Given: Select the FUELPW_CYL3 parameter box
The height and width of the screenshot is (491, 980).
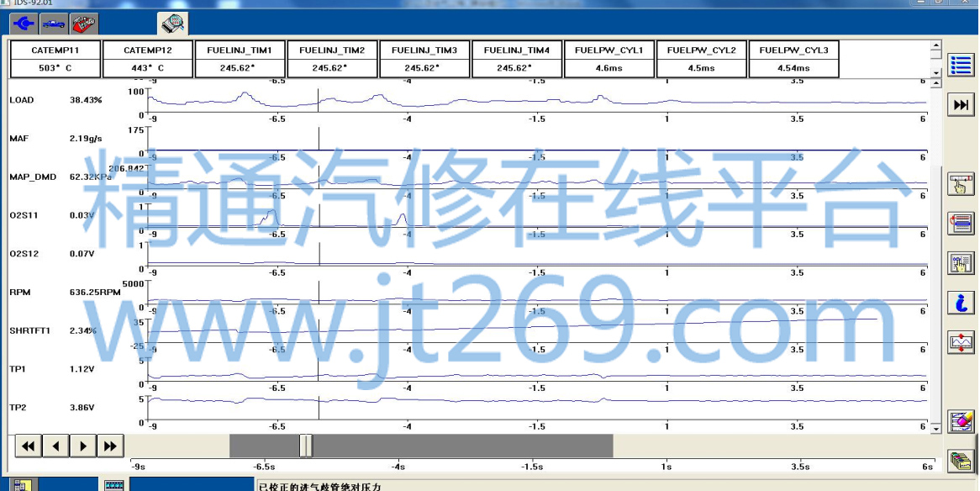Looking at the screenshot, I should (x=793, y=60).
